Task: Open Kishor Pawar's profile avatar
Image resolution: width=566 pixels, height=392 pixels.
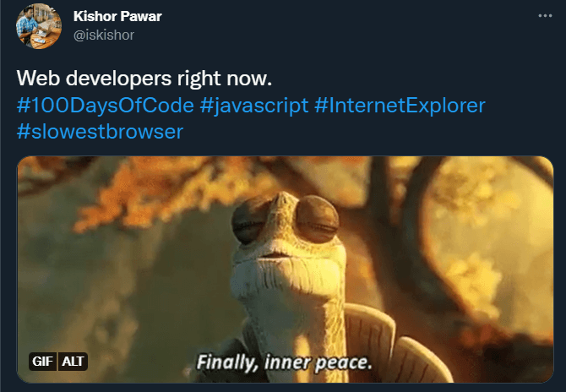Action: click(39, 26)
